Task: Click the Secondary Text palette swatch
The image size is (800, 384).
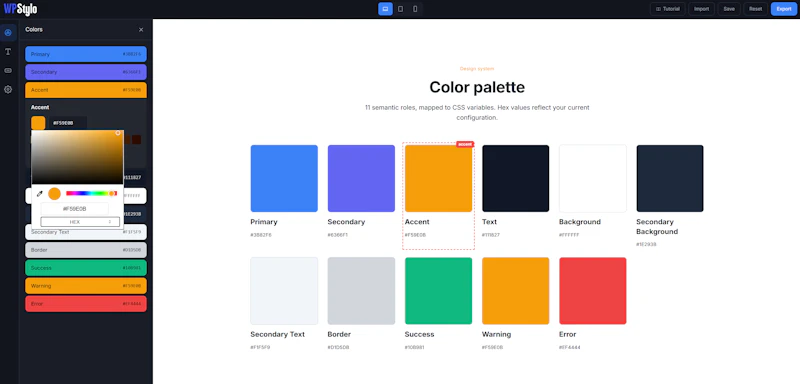Action: [284, 291]
